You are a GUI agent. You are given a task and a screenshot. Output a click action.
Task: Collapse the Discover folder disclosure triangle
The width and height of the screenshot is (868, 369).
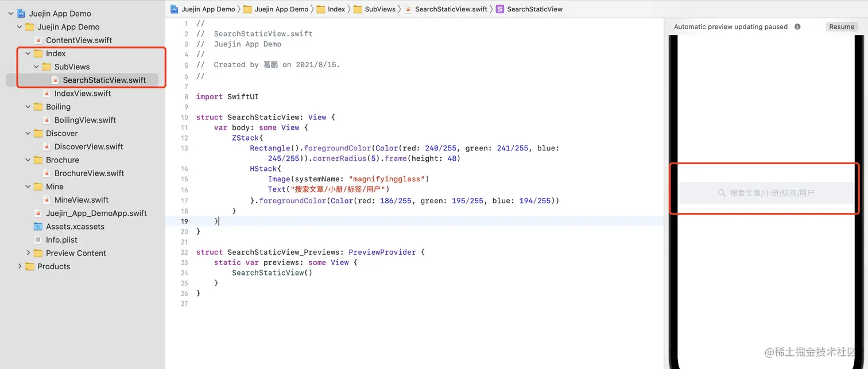point(28,133)
